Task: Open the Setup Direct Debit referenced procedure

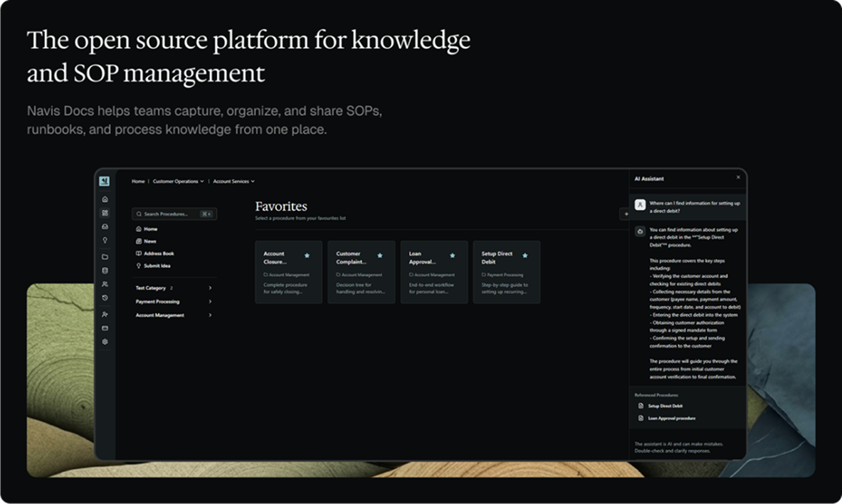Action: click(665, 406)
